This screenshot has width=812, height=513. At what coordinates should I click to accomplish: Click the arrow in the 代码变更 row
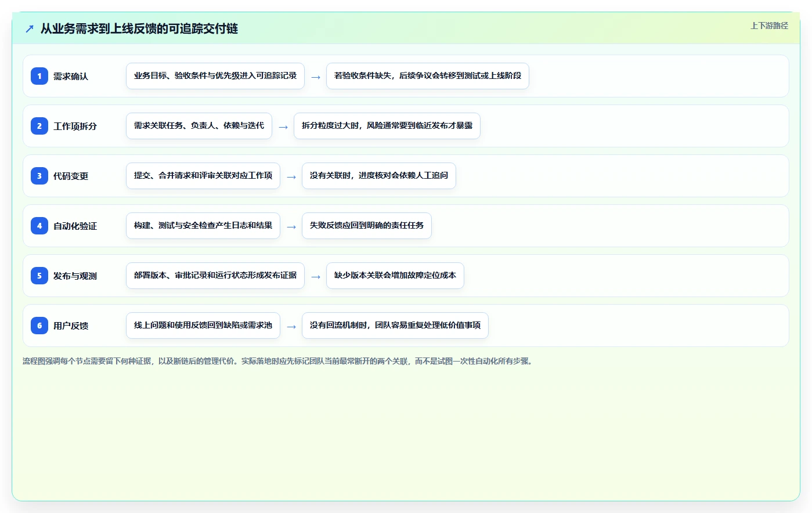tap(291, 177)
